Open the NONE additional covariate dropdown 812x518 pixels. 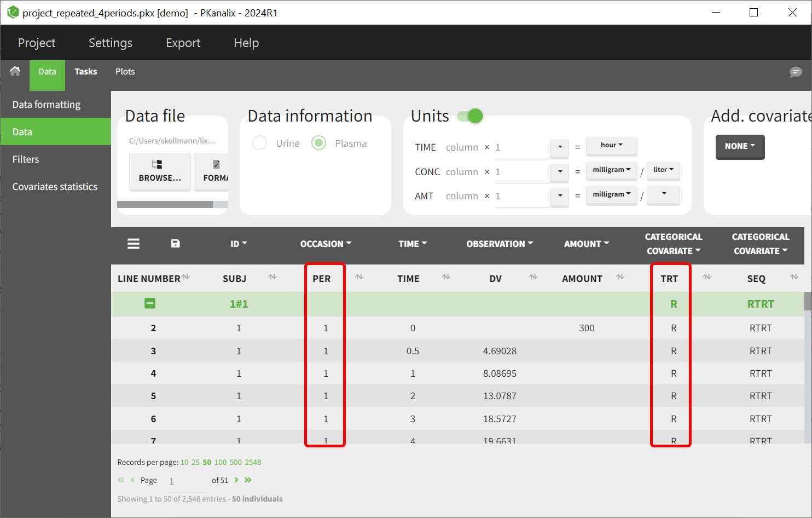(x=740, y=146)
